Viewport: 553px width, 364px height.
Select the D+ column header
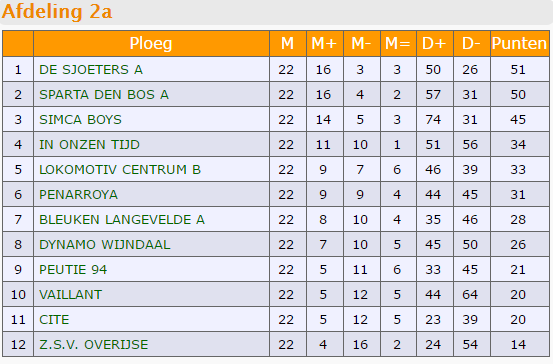(x=434, y=44)
